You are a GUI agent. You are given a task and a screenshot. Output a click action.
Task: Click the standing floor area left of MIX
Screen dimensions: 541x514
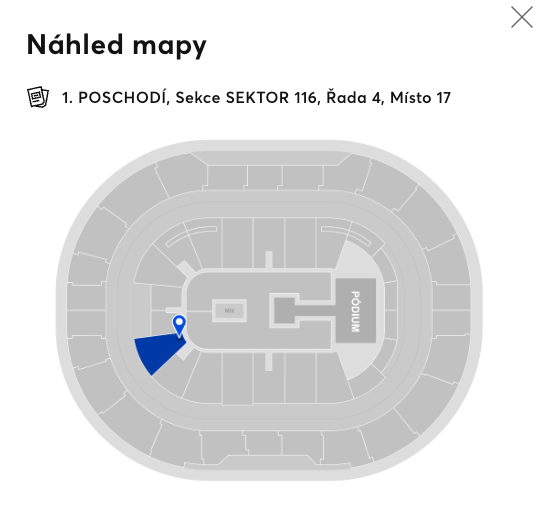click(199, 310)
